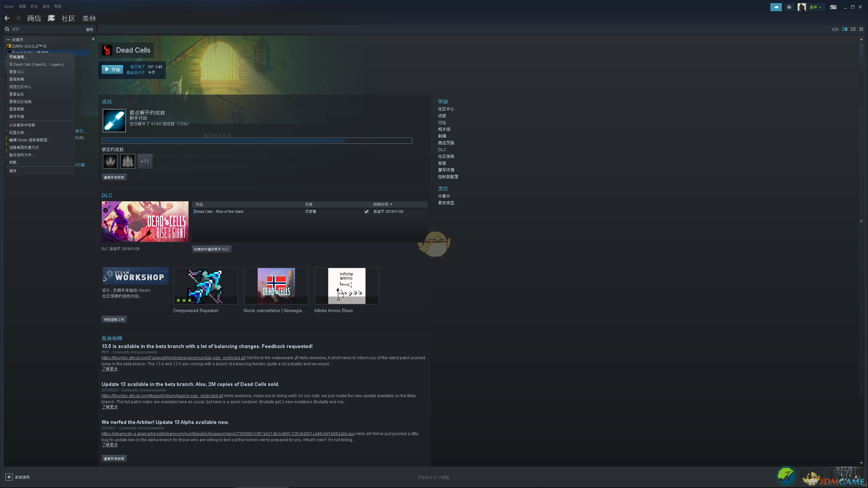868x488 pixels.
Task: Open the inbox envelope icon
Action: (x=789, y=7)
